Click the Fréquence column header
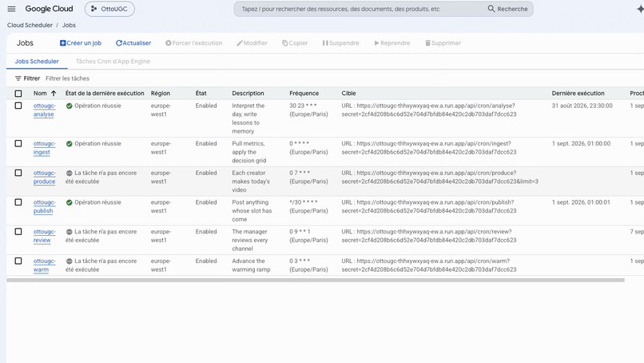 304,94
